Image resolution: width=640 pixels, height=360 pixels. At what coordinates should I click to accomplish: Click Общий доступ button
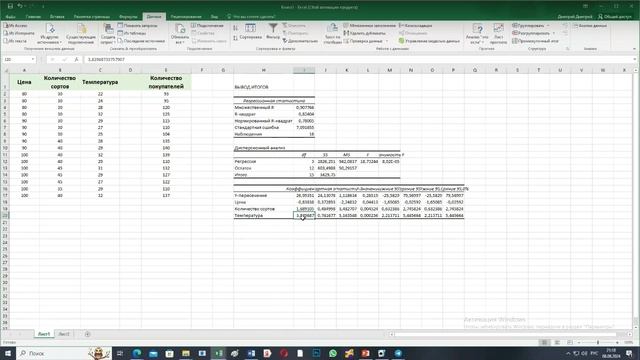point(615,17)
